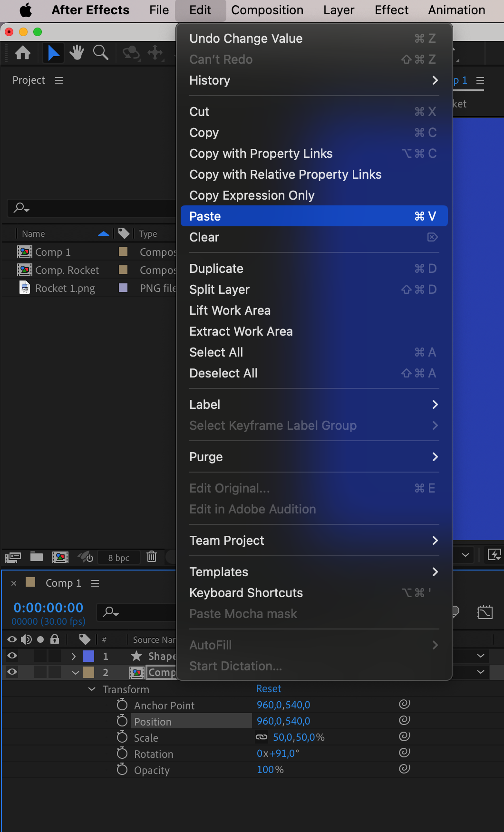Click the Anchor Point pick whip
Screen dimensions: 504x832
[405, 704]
